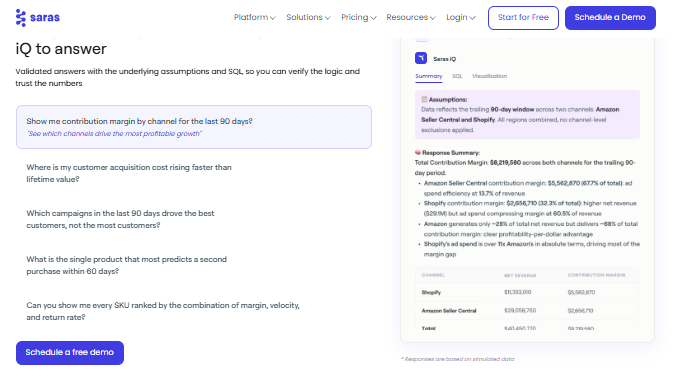Click the Amazon Seller Central table row
The width and height of the screenshot is (698, 391).
[x=527, y=310]
